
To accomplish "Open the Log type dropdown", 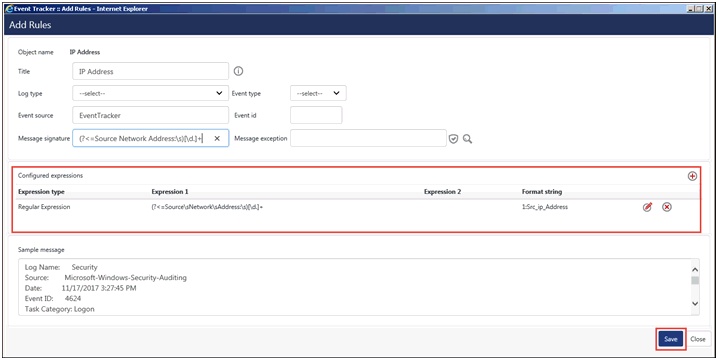I will tap(151, 93).
